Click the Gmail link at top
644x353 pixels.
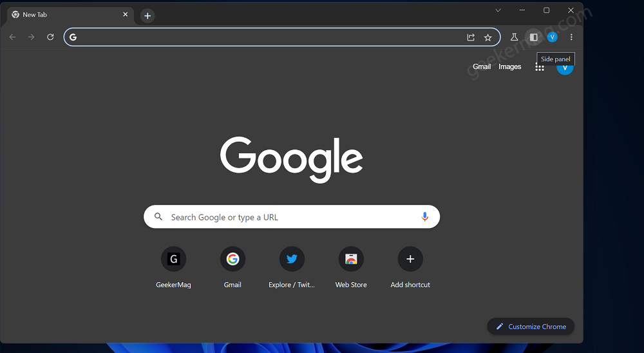tap(481, 66)
